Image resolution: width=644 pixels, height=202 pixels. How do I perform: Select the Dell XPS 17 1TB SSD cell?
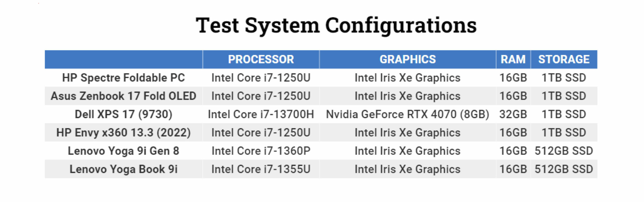(x=564, y=114)
